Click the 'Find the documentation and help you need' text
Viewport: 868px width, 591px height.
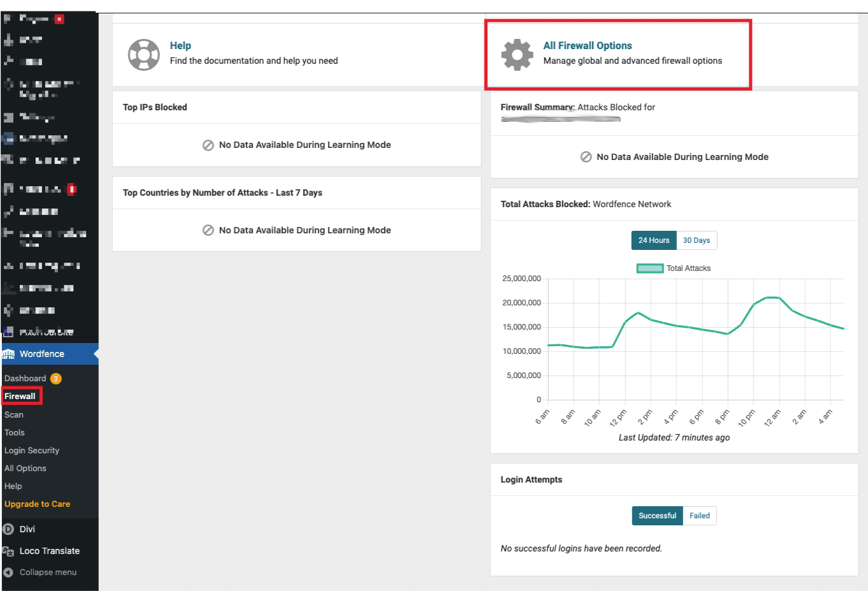[x=254, y=61]
